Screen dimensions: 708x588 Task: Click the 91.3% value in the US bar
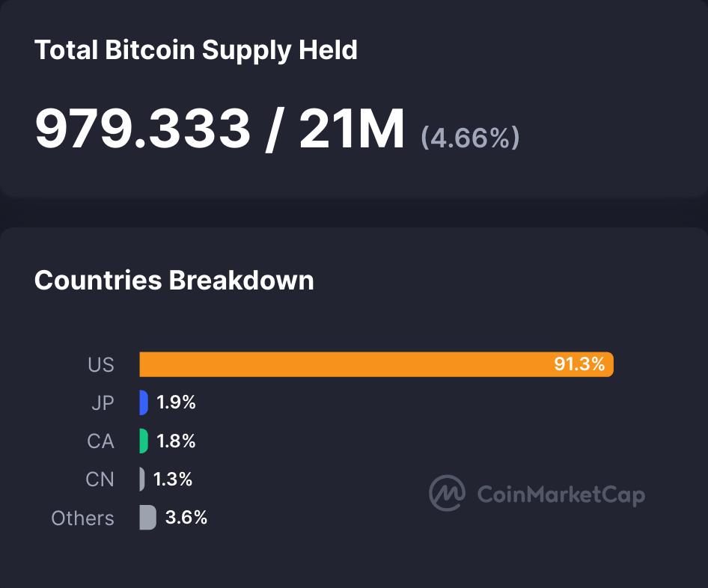[x=579, y=364]
